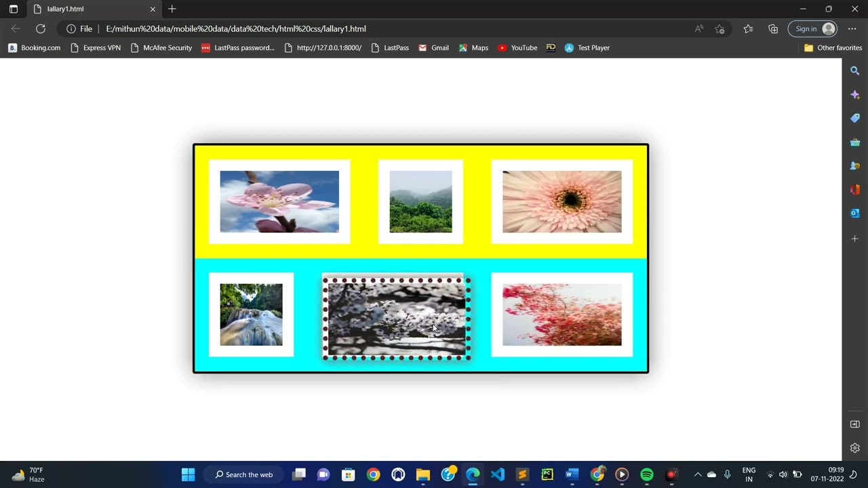The image size is (868, 488).
Task: Open sidebar Microsoft Office icon
Action: (x=855, y=190)
